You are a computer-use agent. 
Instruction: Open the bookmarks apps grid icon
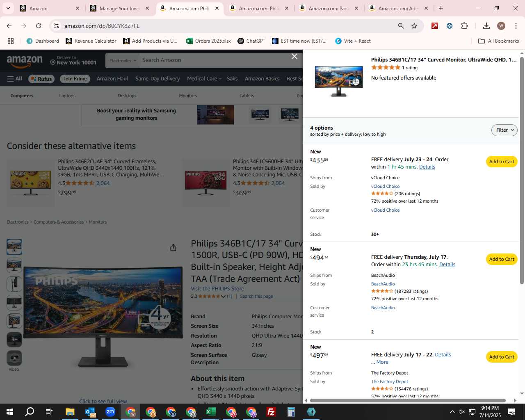(11, 41)
